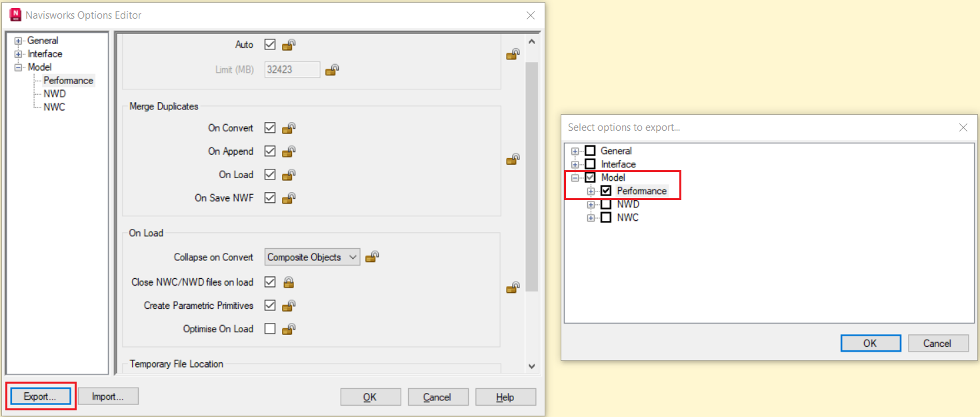This screenshot has width=980, height=417.
Task: Toggle the On Save NWF checkbox
Action: pyautogui.click(x=270, y=198)
